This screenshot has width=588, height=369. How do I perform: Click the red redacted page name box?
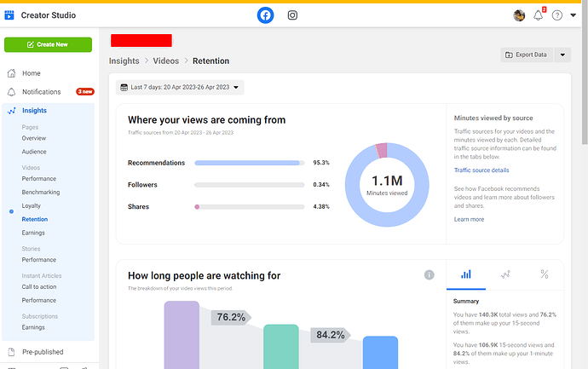point(141,41)
